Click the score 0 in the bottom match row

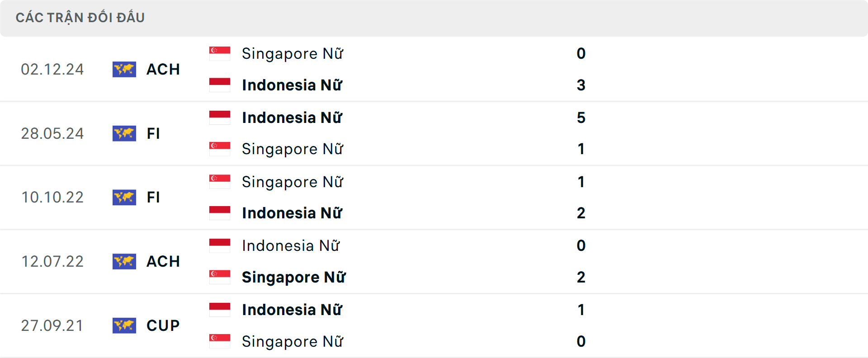tap(581, 341)
